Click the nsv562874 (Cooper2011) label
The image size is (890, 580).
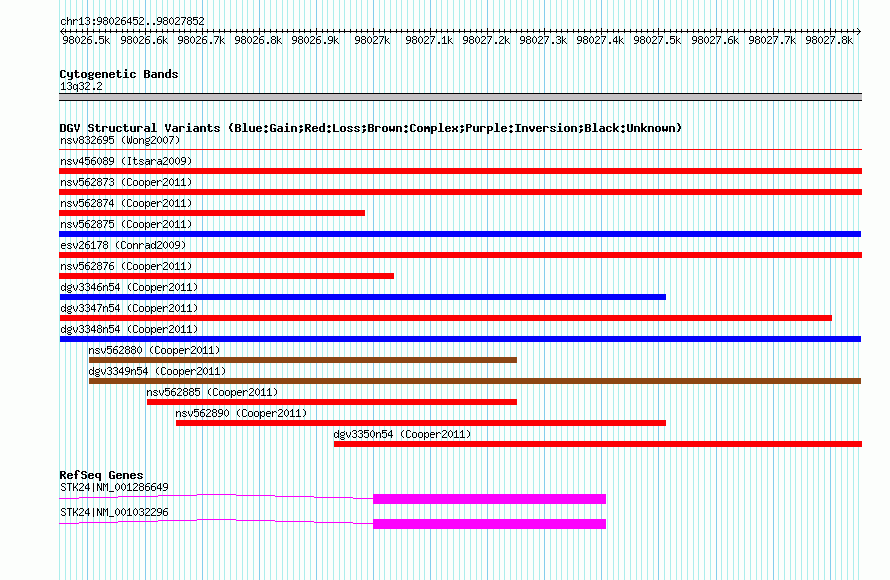coord(126,203)
